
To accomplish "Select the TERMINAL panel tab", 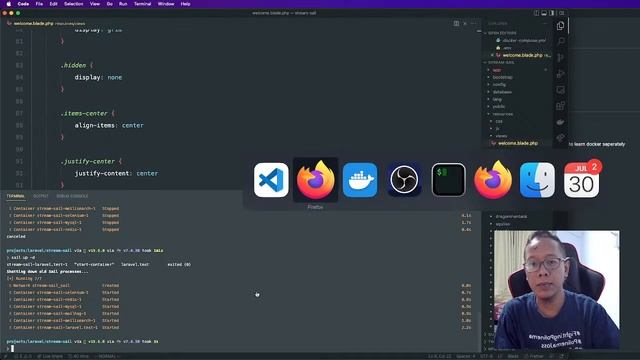I will 16,196.
